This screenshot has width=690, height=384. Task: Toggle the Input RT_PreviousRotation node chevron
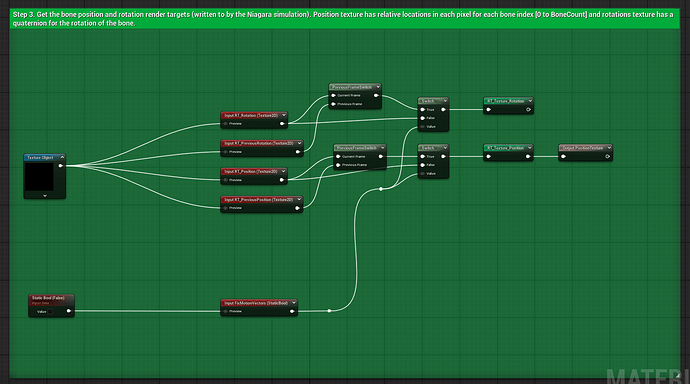tap(299, 143)
